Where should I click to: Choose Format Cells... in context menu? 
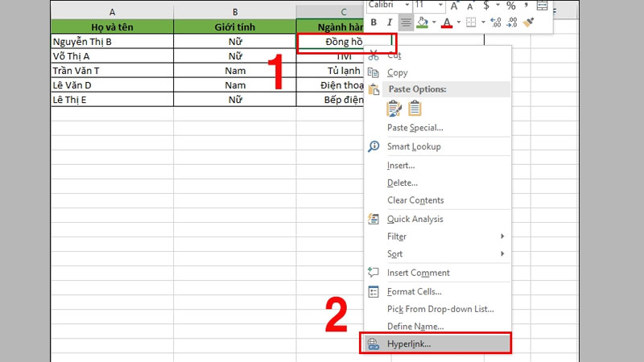click(414, 291)
